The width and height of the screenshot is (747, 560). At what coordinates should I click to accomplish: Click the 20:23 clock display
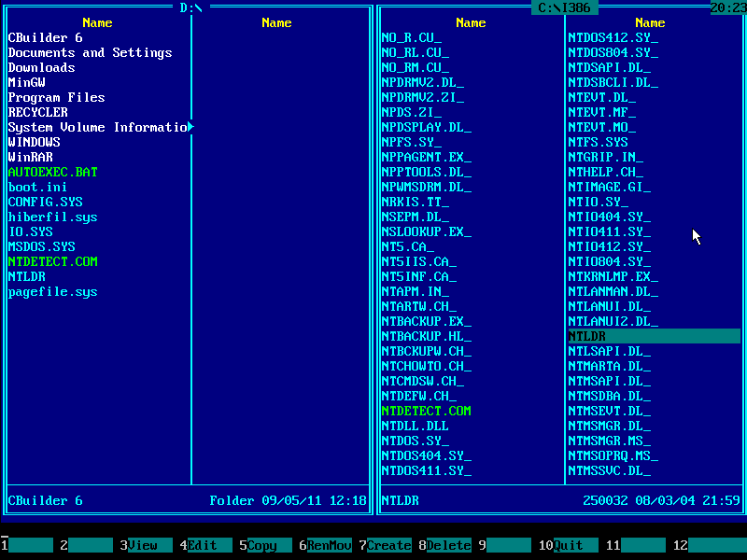[x=728, y=7]
